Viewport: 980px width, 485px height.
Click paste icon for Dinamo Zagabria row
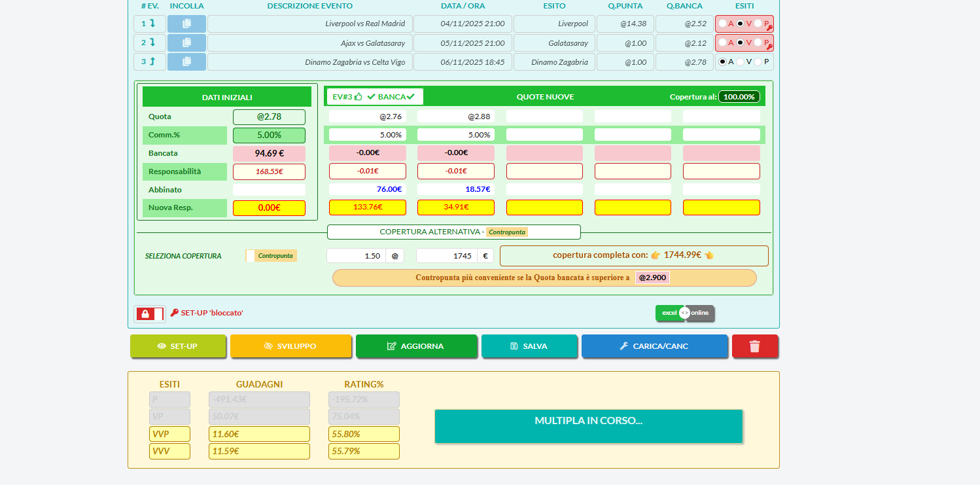click(x=186, y=62)
